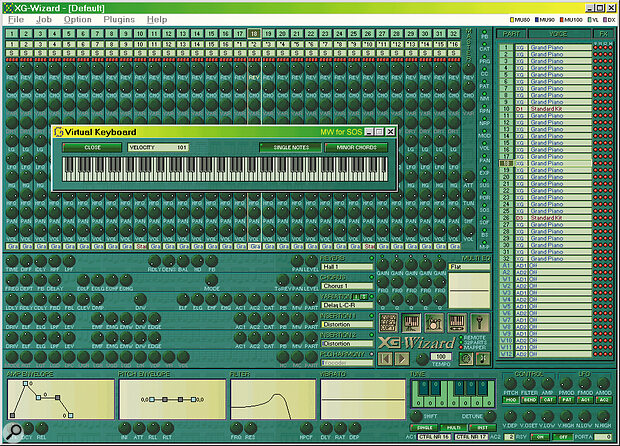Screen dimensions: 620x446
Task: Click the PART column header
Action: [x=512, y=34]
